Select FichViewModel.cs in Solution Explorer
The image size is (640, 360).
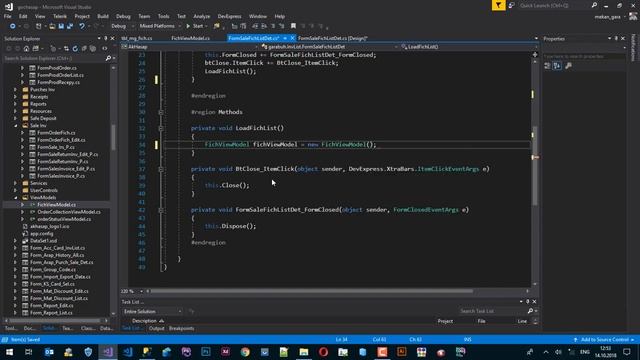(x=56, y=205)
